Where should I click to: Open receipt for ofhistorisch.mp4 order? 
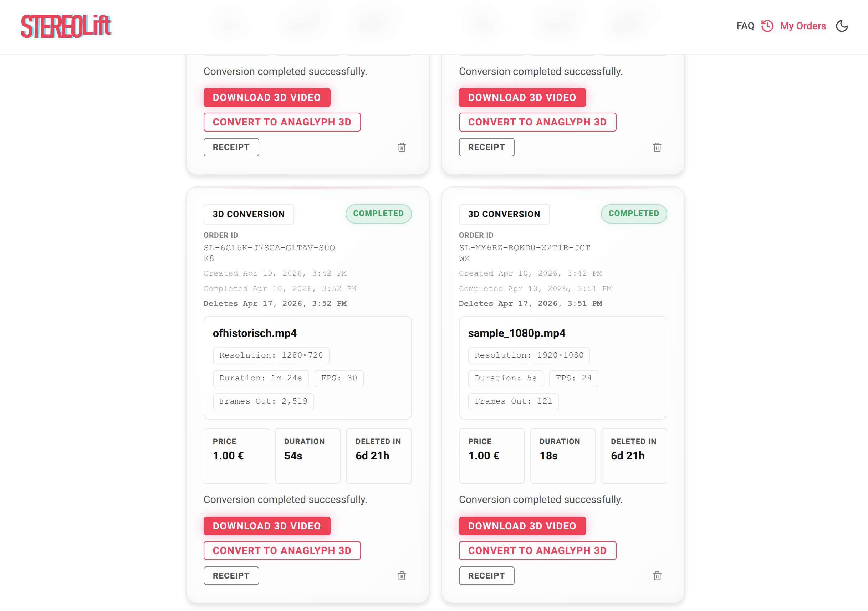231,575
